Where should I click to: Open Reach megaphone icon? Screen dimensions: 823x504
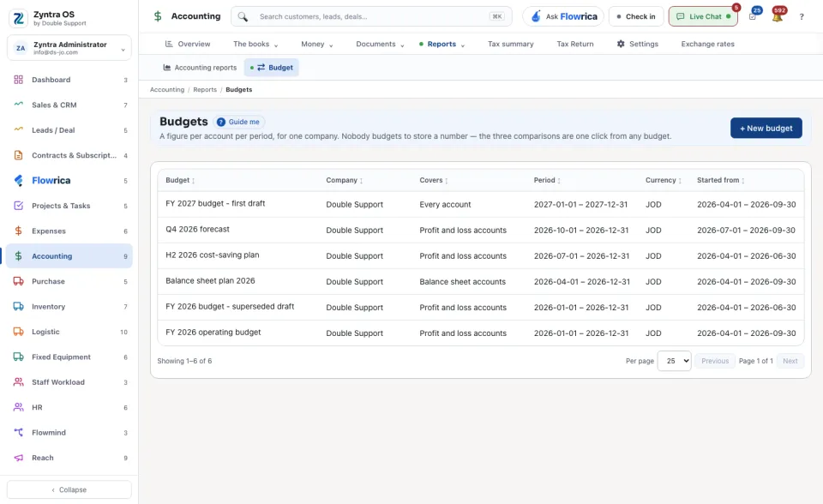(18, 458)
